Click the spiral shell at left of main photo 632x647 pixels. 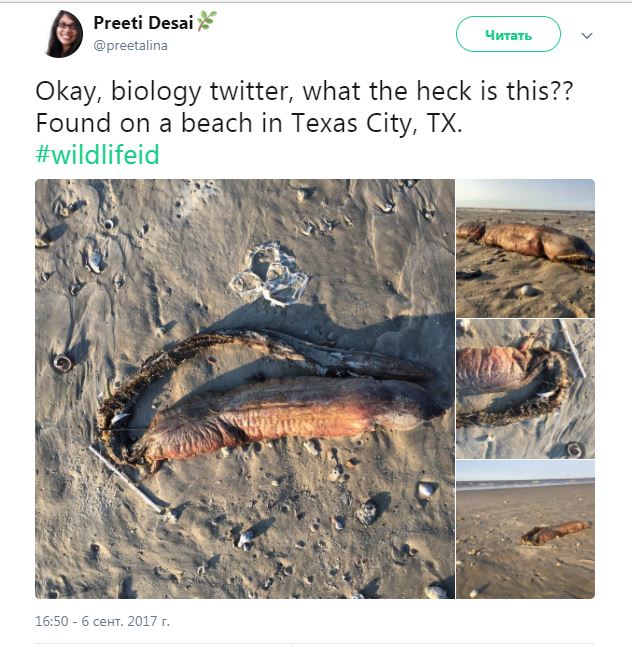[63, 363]
